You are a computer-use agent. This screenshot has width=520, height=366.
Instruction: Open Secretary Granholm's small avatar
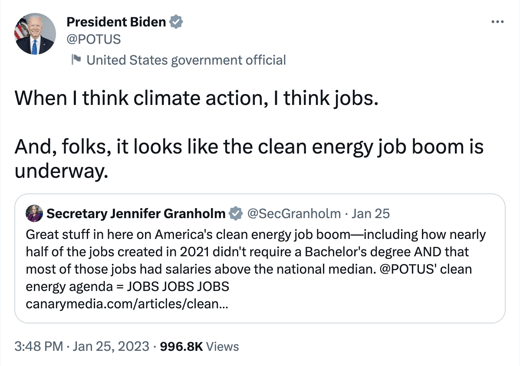34,213
